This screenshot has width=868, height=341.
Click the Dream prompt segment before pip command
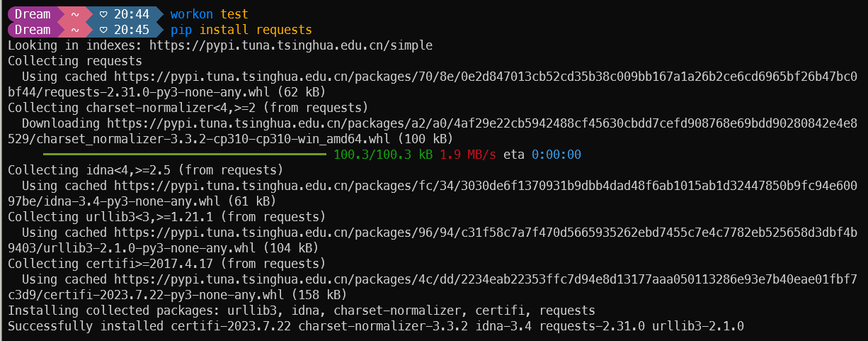(x=33, y=30)
